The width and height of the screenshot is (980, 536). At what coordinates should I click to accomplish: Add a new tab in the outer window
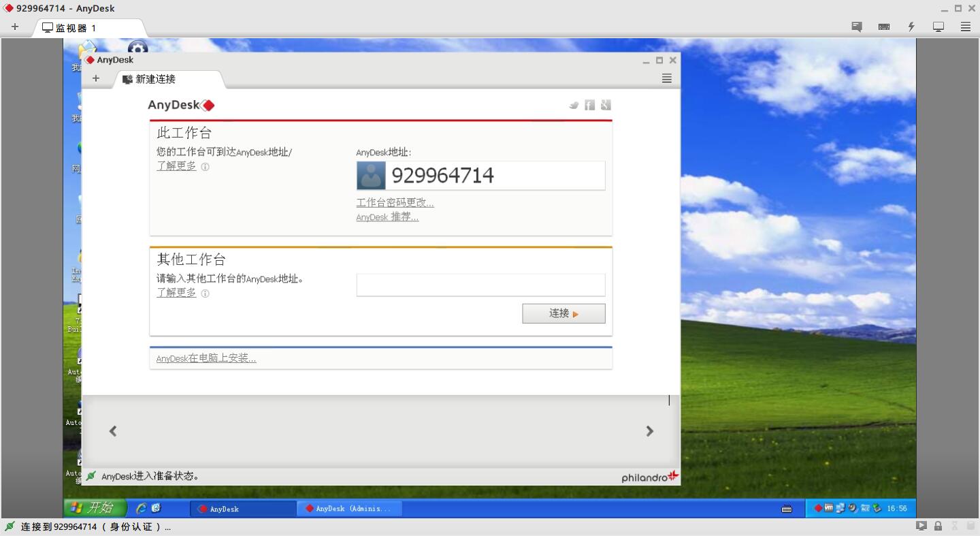[15, 27]
